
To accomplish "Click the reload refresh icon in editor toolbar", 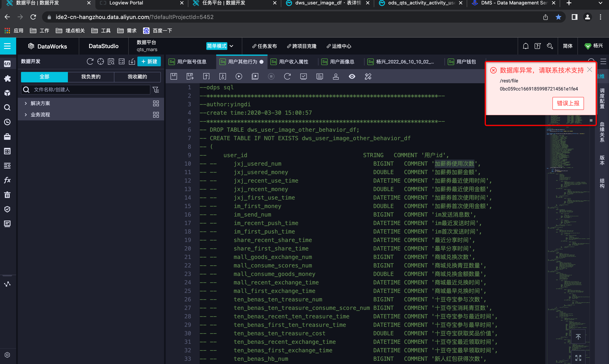I will coord(287,77).
